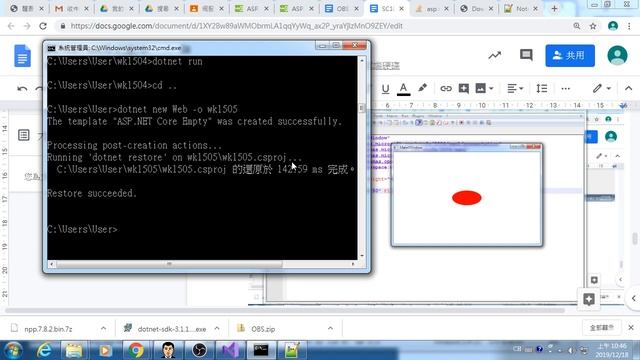Click the address bar URL
The image size is (640, 360).
pyautogui.click(x=236, y=26)
